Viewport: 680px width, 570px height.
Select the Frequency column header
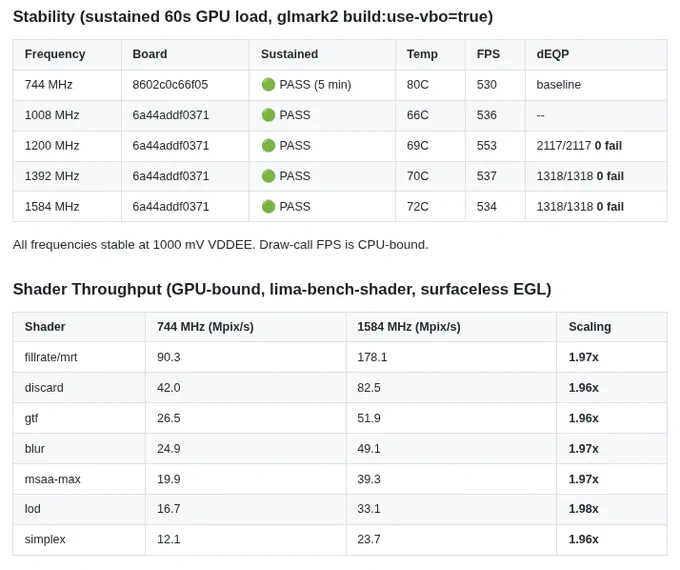55,54
